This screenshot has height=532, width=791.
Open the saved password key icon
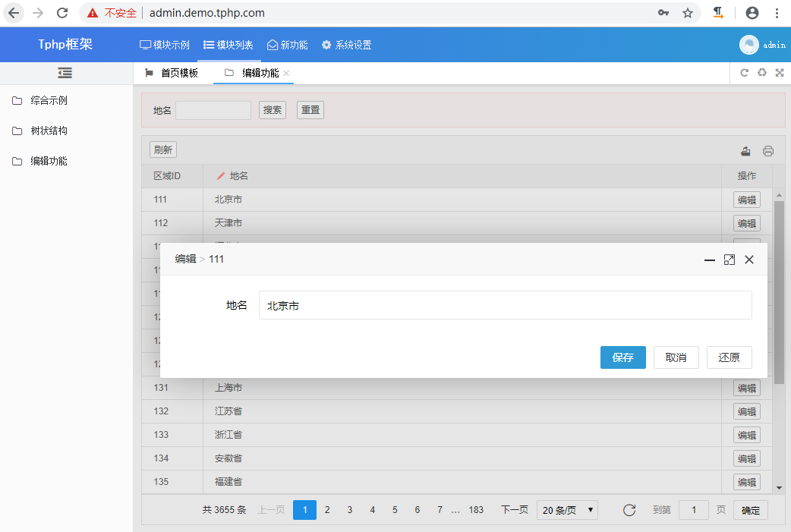tap(663, 13)
